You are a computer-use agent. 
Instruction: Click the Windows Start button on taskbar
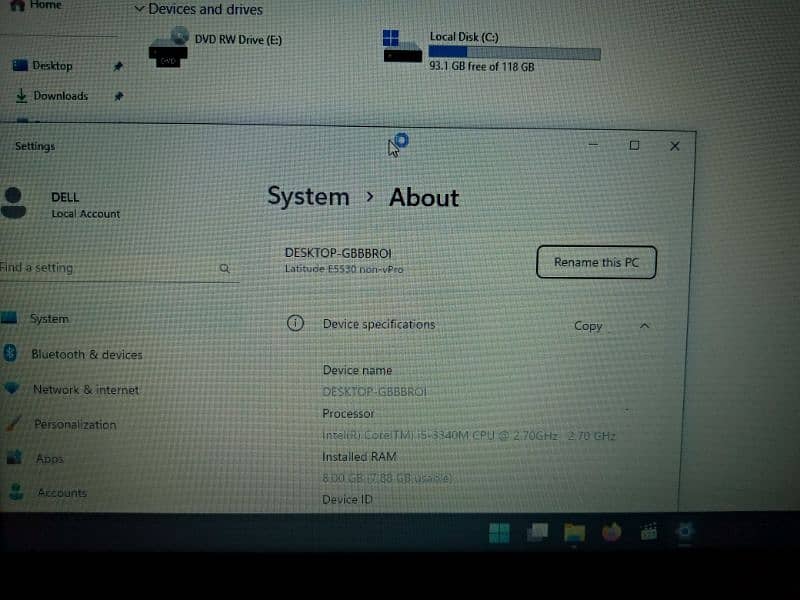point(499,533)
